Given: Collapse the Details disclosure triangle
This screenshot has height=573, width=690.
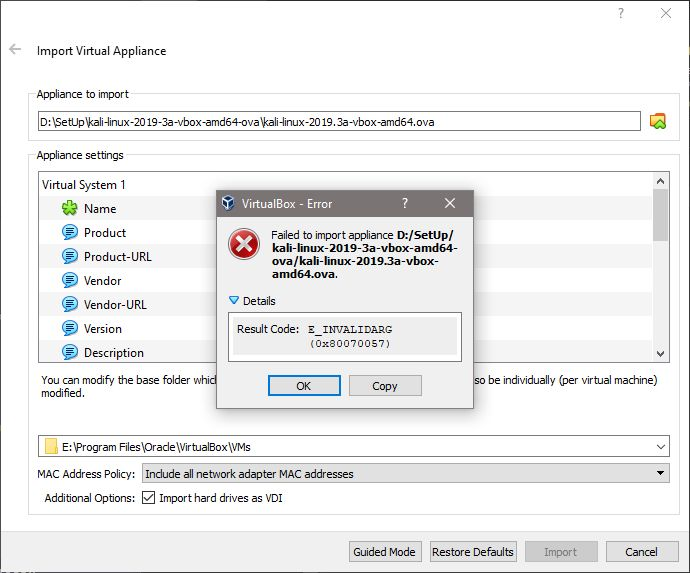Looking at the screenshot, I should click(x=234, y=301).
